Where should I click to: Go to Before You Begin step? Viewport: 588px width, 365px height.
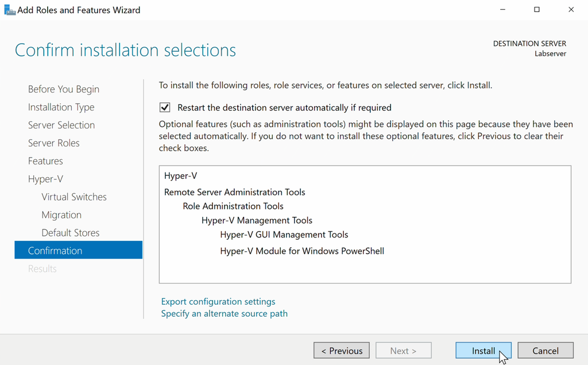pos(64,89)
